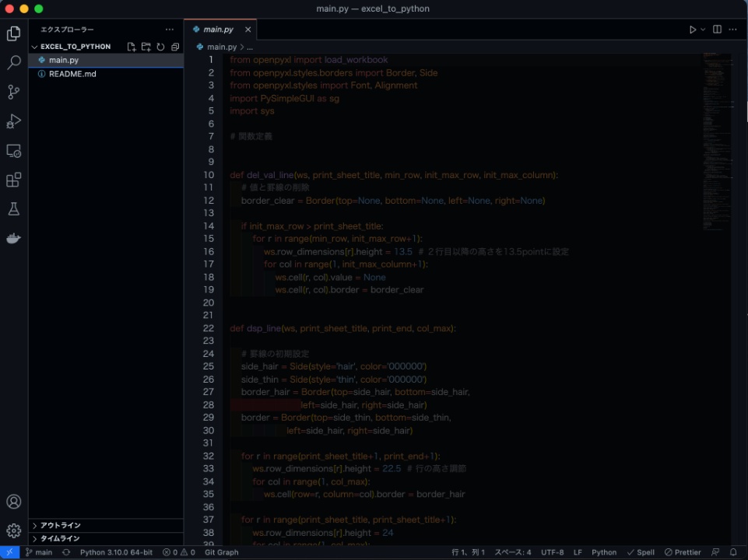This screenshot has height=560, width=748.
Task: Click the UTF-8 encoding button
Action: pos(553,552)
